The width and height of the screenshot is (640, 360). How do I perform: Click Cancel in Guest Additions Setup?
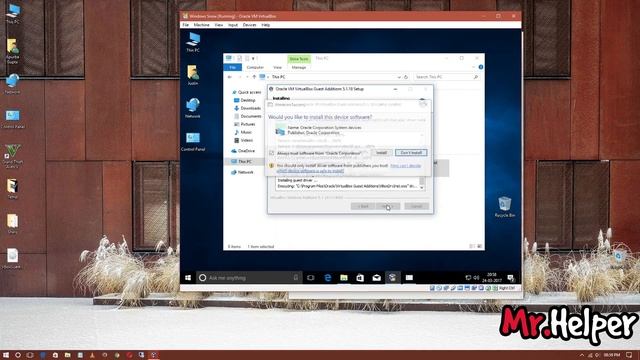tap(416, 206)
